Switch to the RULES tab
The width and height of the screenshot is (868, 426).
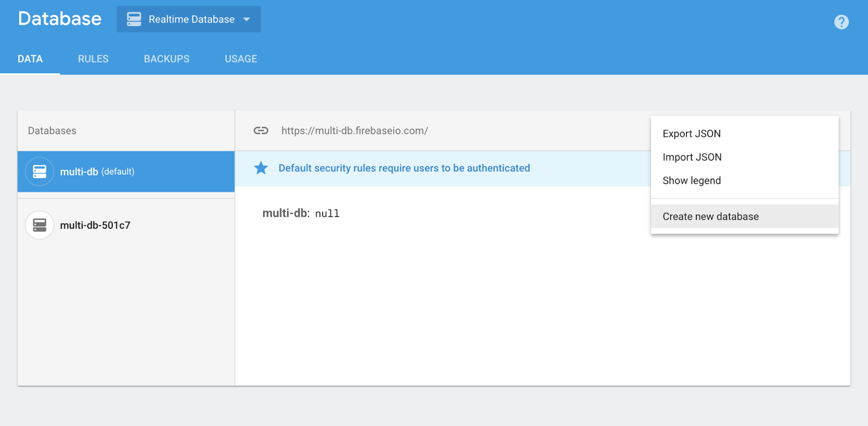point(93,59)
